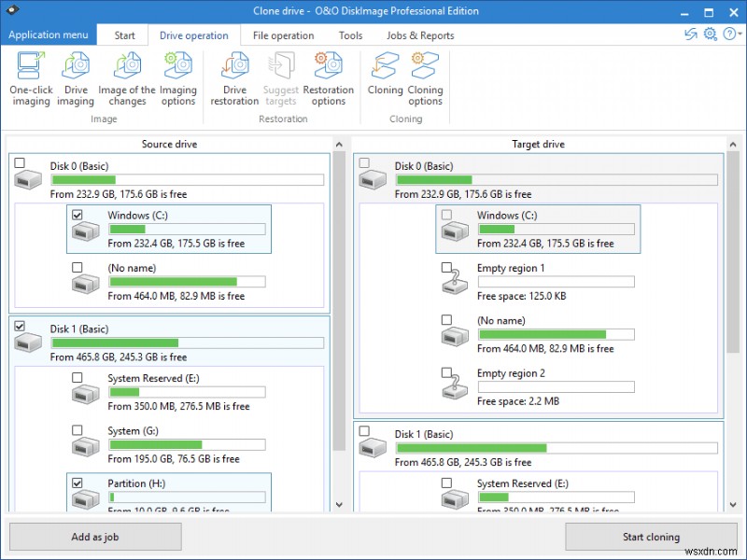Click the Add as job button
This screenshot has width=747, height=560.
[95, 537]
